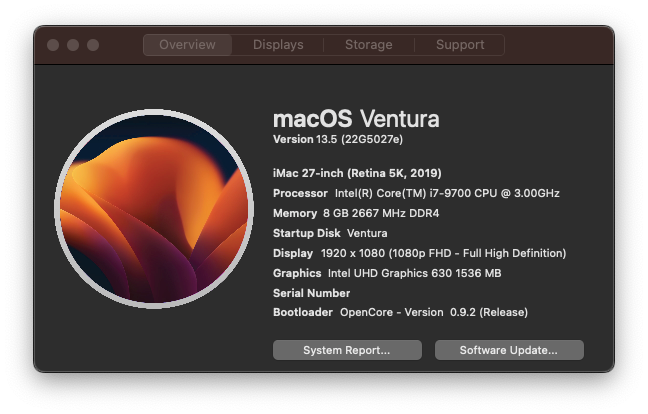
Task: Click the Startup Disk value Ventura
Action: (367, 233)
